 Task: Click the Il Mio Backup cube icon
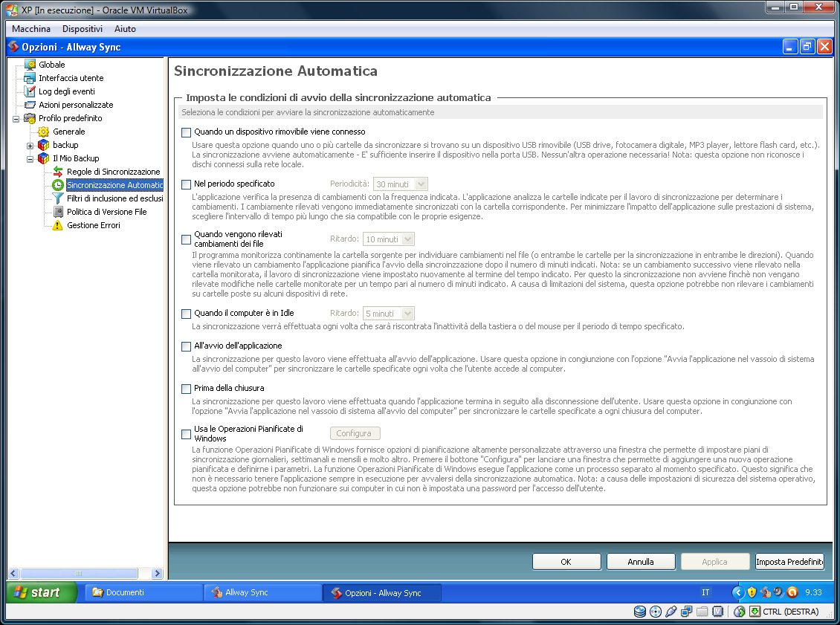(44, 158)
